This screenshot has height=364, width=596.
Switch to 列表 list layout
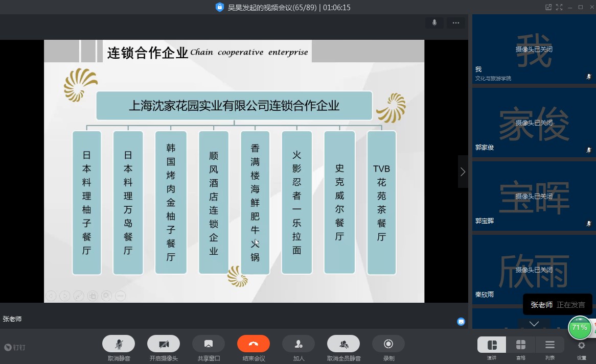click(x=550, y=345)
